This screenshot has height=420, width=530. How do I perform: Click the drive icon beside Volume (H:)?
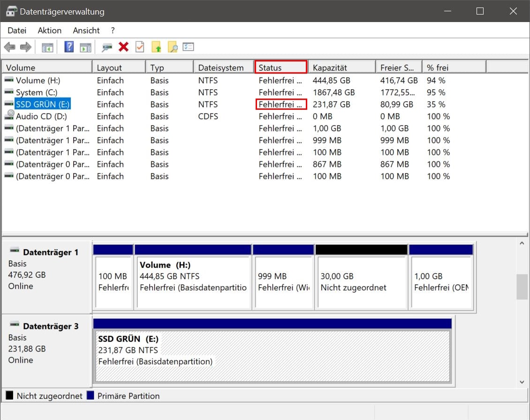[9, 80]
